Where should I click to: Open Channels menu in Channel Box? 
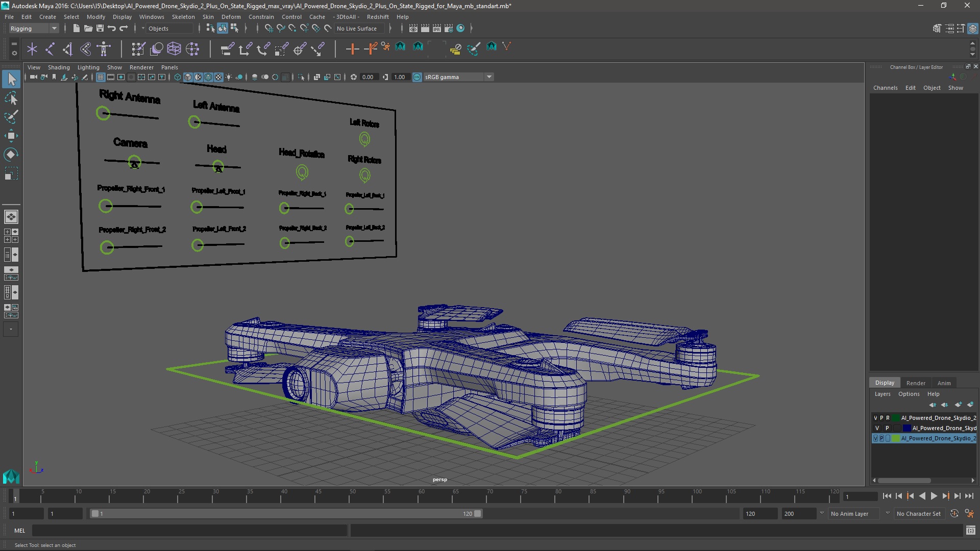tap(885, 88)
